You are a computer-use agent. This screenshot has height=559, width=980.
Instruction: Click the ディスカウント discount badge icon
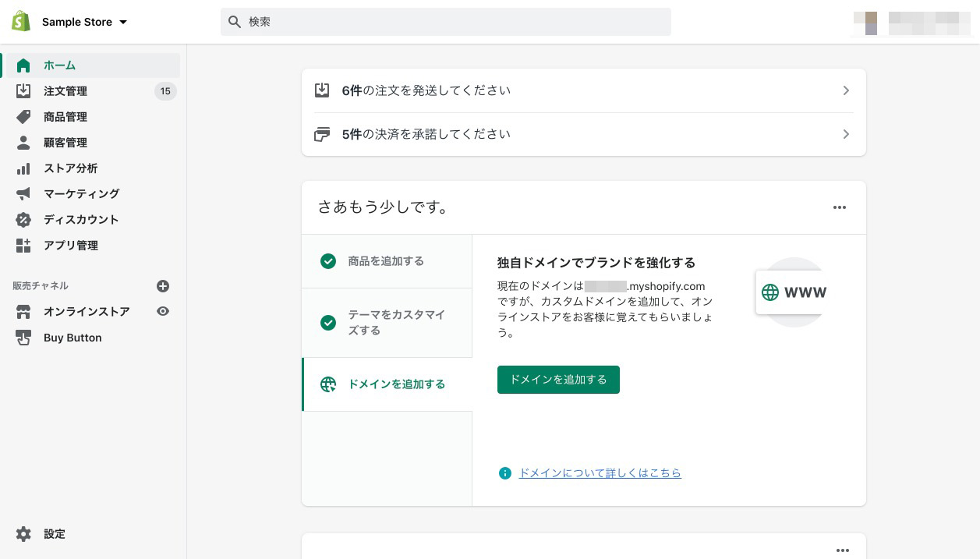click(x=23, y=220)
